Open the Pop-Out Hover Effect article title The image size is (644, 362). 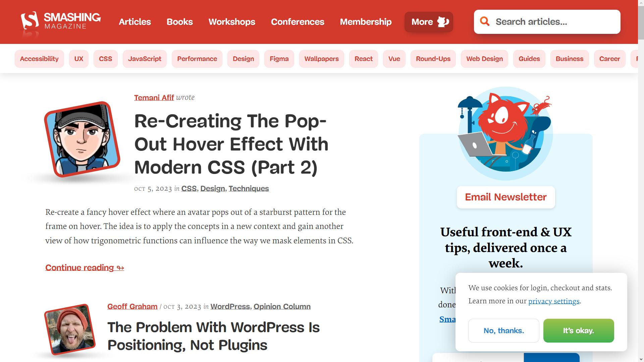(x=231, y=144)
